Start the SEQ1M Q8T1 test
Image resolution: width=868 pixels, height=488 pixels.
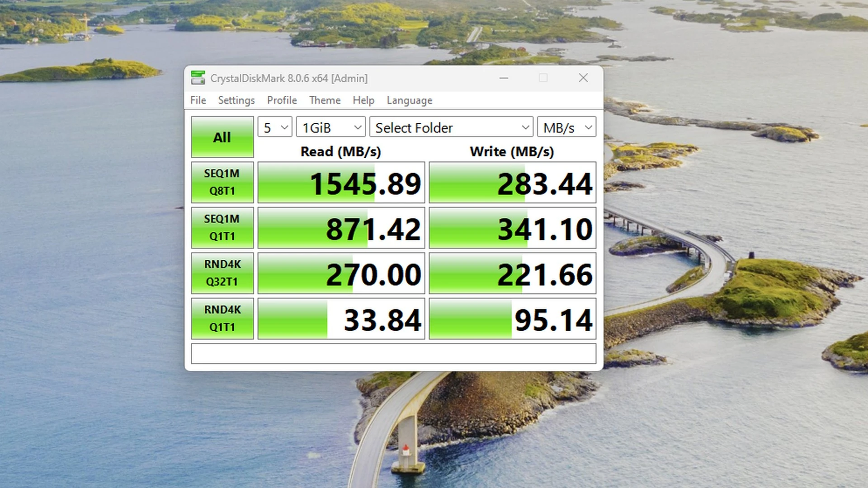coord(222,182)
